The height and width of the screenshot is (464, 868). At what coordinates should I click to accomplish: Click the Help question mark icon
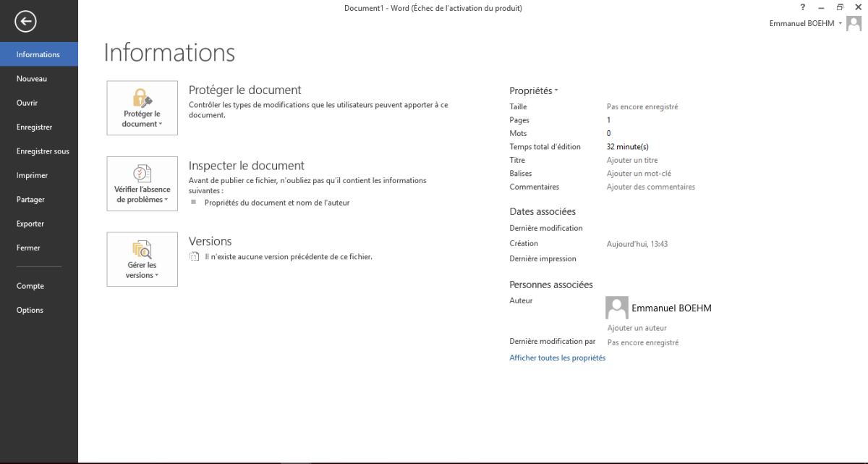pos(803,7)
